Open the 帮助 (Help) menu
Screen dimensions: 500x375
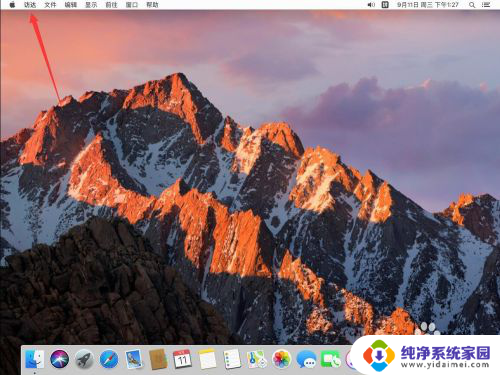click(x=152, y=5)
